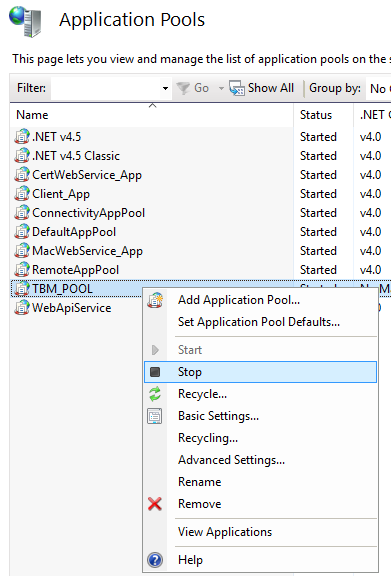
Task: Click v4.0 value for Client_App
Action: coord(370,194)
